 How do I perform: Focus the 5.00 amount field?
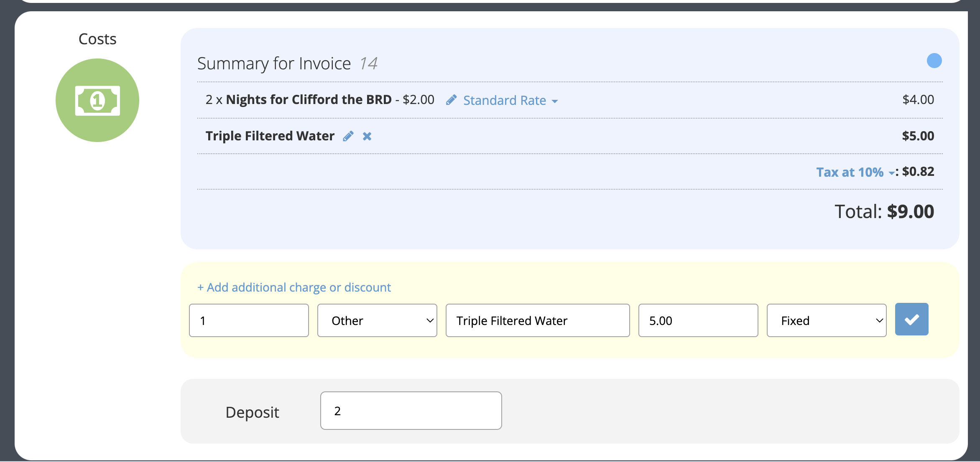coord(698,320)
